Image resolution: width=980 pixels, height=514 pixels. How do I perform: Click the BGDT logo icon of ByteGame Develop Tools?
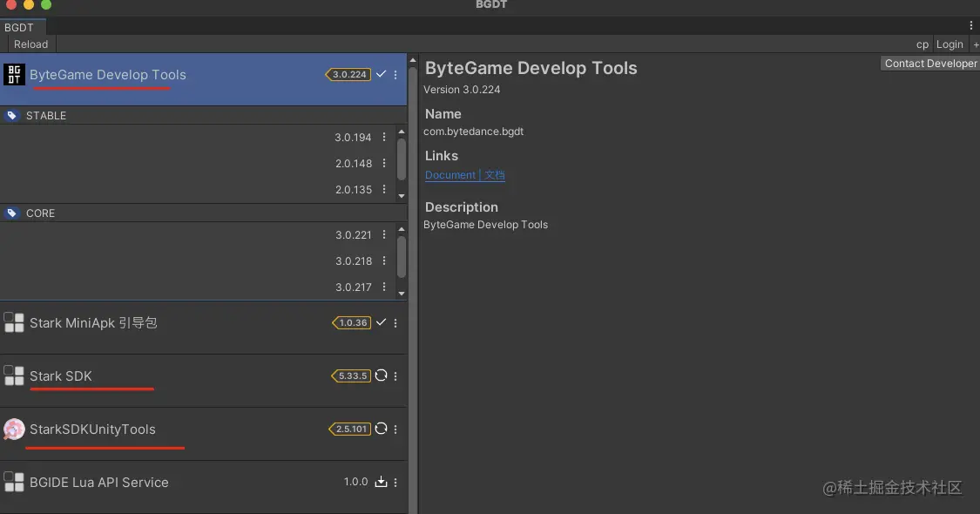[14, 74]
